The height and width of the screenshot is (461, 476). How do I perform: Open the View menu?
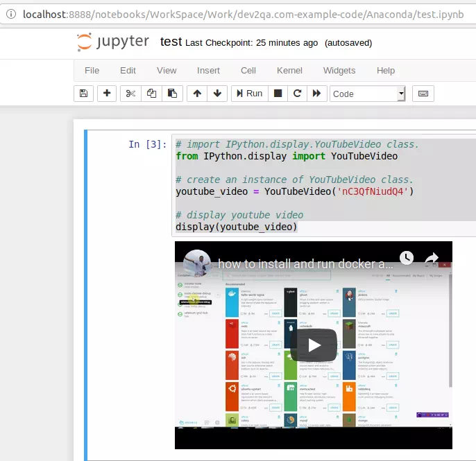click(x=167, y=71)
